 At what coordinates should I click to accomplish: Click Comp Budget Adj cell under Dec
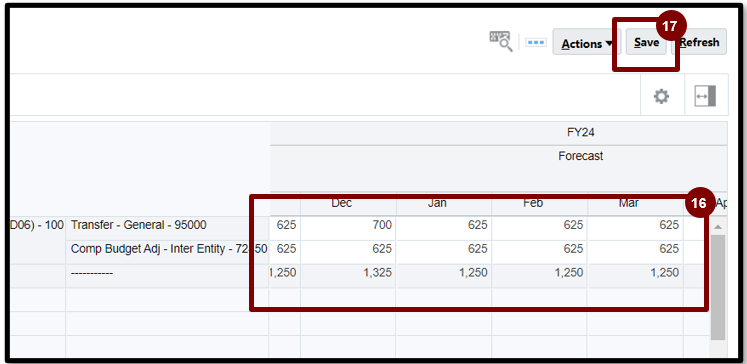348,252
